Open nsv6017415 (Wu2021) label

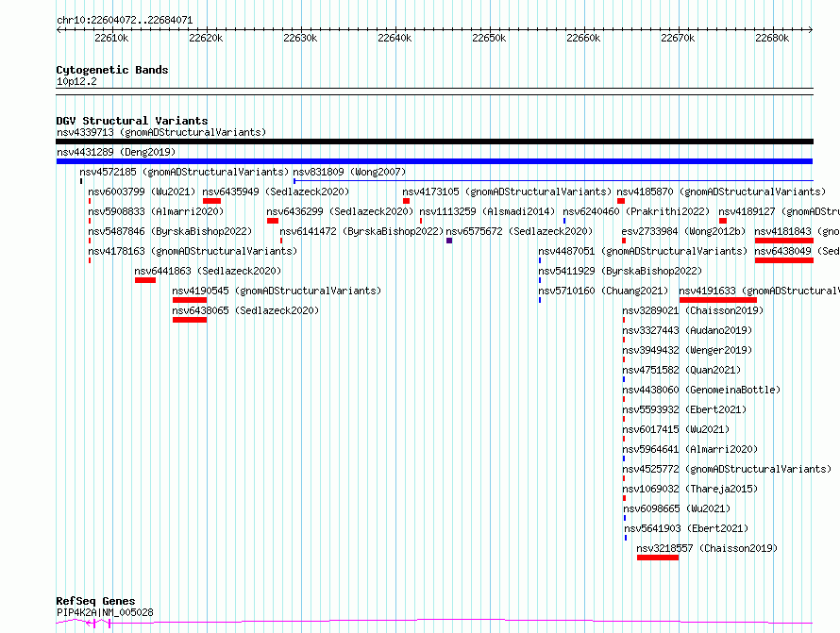[x=676, y=429]
